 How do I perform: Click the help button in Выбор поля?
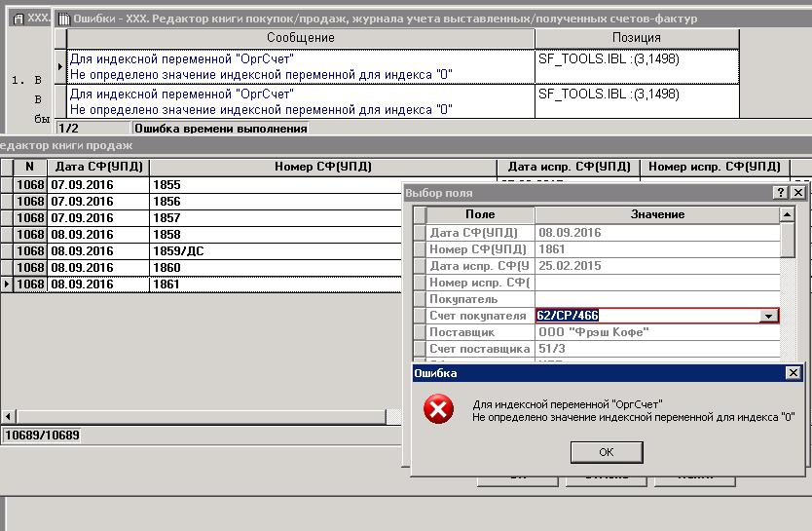point(780,193)
